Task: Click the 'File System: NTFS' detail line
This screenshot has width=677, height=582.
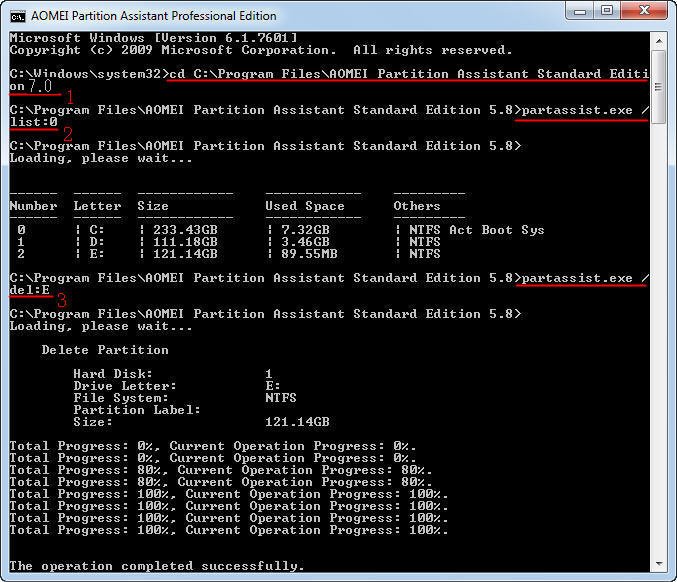Action: coord(185,398)
